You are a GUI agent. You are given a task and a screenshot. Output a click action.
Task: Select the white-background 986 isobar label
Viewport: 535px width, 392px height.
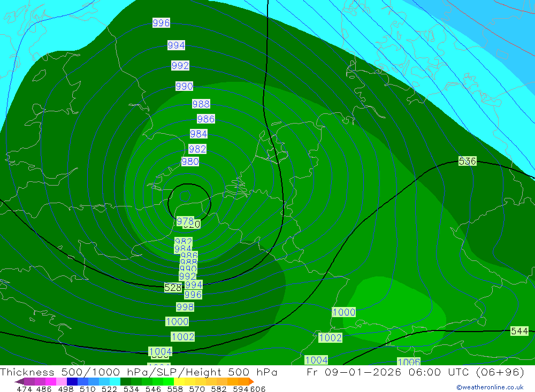(206, 119)
